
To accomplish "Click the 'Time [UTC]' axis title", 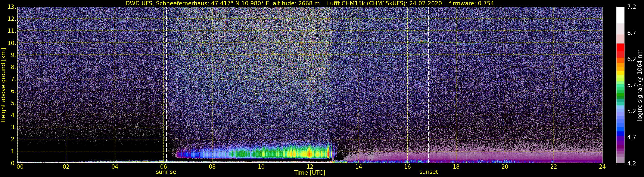I will coord(310,173).
